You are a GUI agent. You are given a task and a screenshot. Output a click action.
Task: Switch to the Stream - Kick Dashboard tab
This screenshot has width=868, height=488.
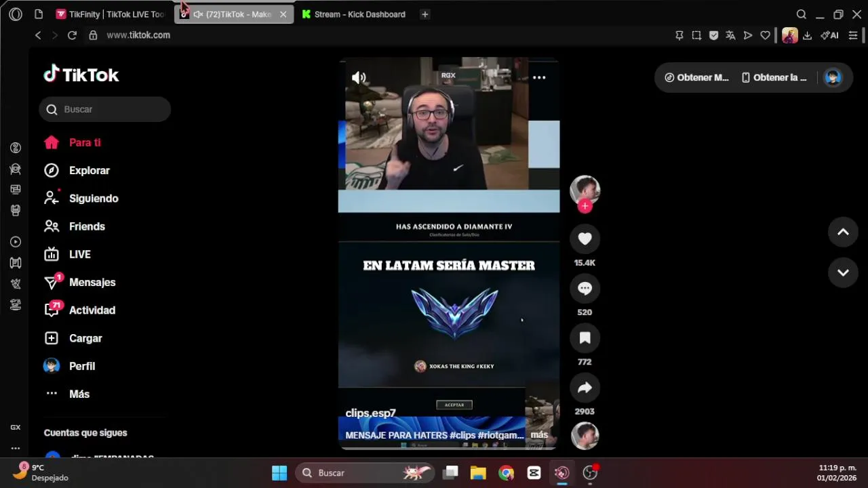[x=354, y=14]
